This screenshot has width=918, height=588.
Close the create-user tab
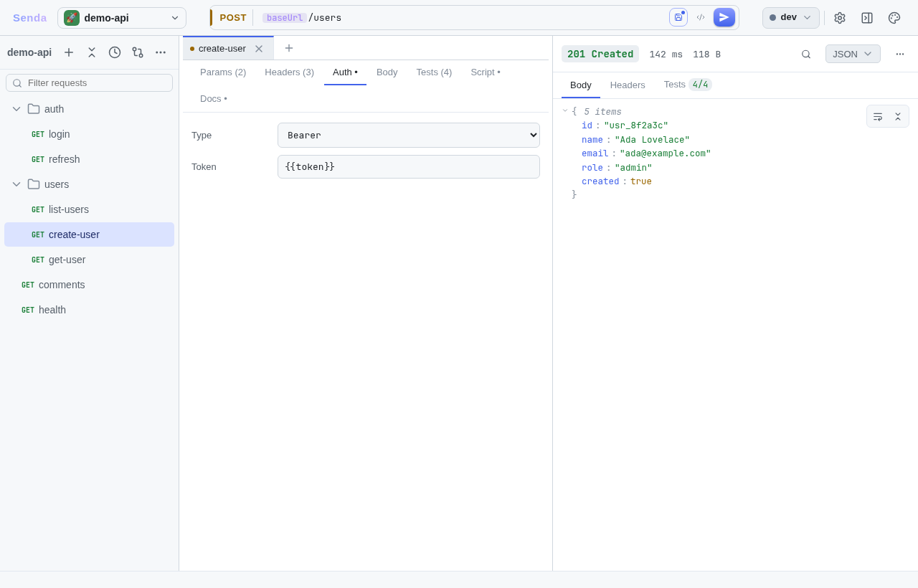(x=259, y=49)
